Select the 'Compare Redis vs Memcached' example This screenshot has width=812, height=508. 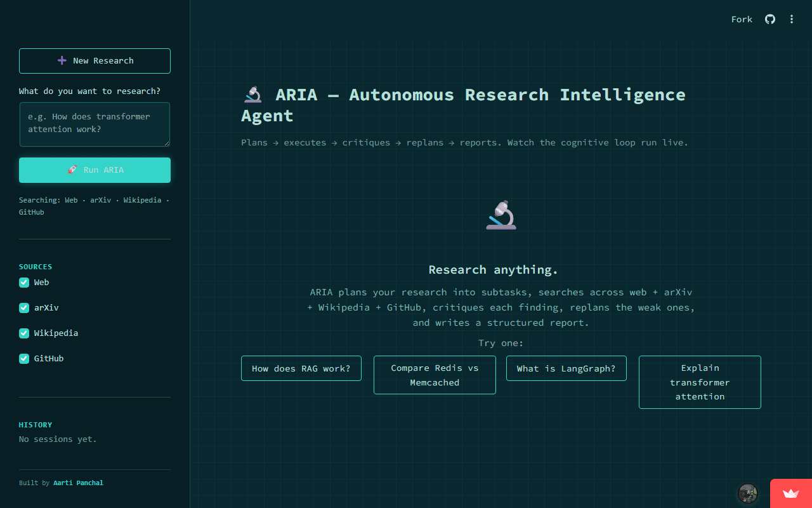[435, 375]
